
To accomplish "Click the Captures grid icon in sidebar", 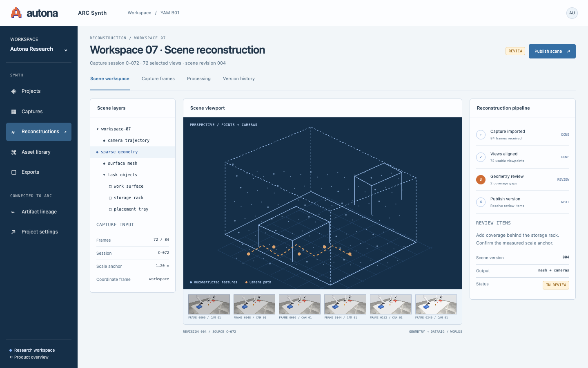I will pyautogui.click(x=13, y=112).
